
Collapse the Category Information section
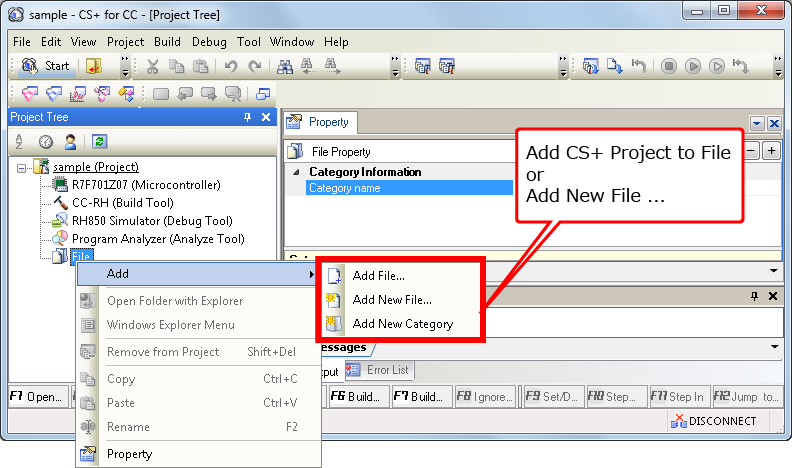tap(297, 172)
